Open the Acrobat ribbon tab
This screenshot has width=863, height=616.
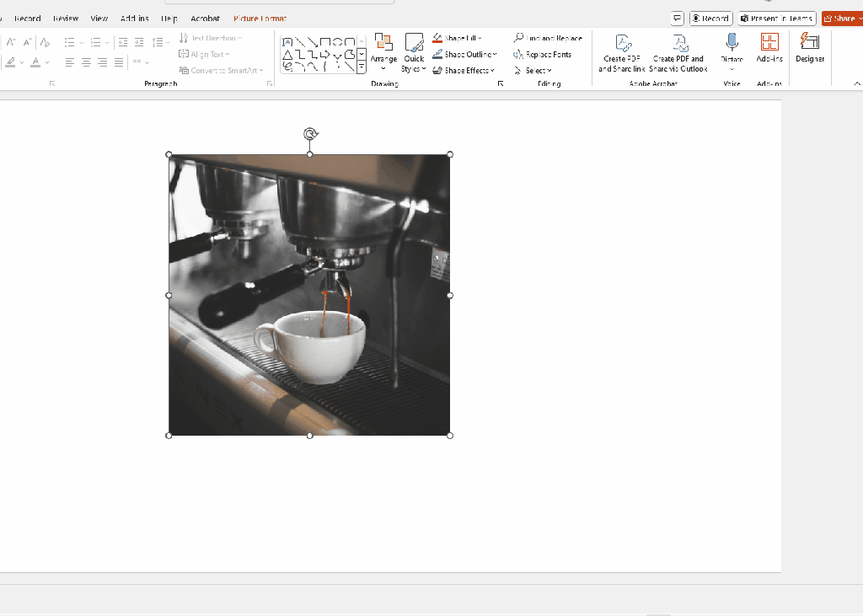point(205,19)
